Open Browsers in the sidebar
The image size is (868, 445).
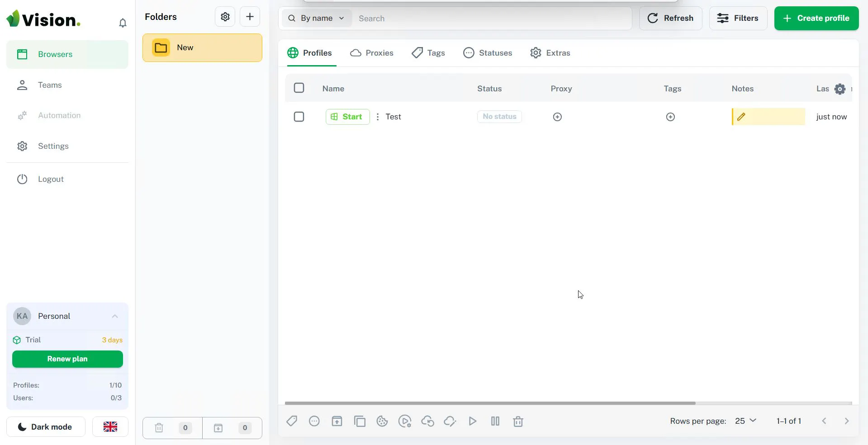(x=67, y=54)
